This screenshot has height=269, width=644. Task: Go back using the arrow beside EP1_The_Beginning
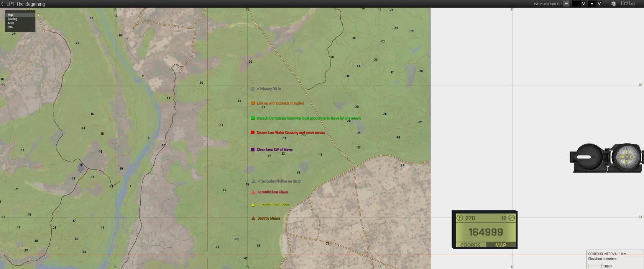coord(3,4)
